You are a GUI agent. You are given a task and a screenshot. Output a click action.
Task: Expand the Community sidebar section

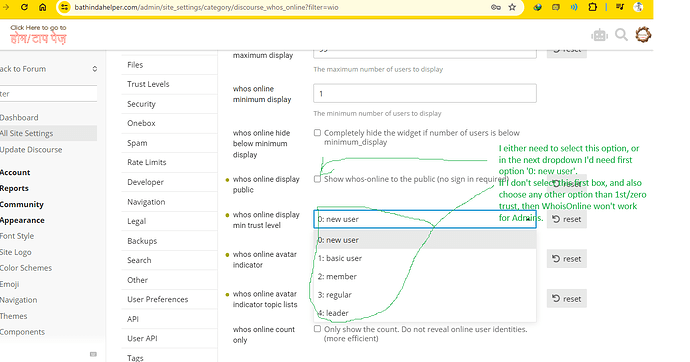click(22, 205)
